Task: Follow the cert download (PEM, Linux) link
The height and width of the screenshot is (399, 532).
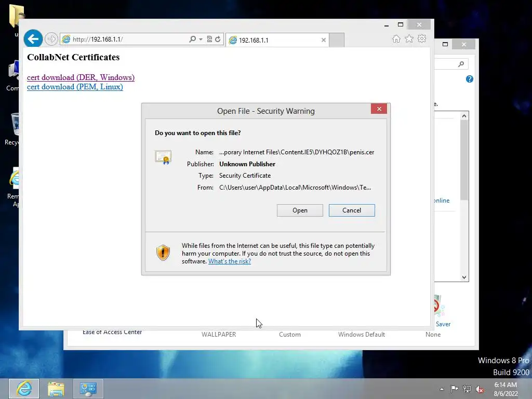Action: coord(75,87)
